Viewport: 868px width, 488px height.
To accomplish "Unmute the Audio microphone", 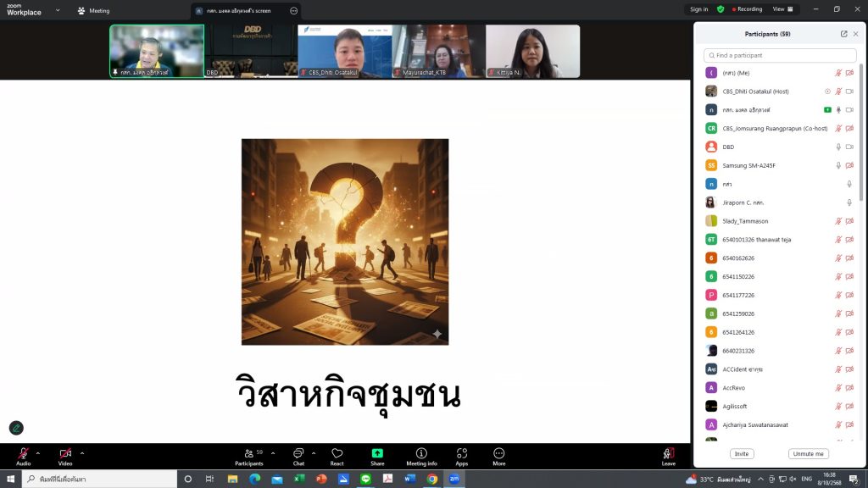I will [23, 456].
